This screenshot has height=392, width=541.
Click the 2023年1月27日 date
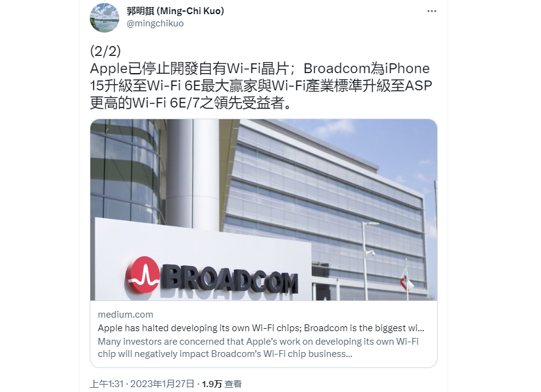[162, 384]
